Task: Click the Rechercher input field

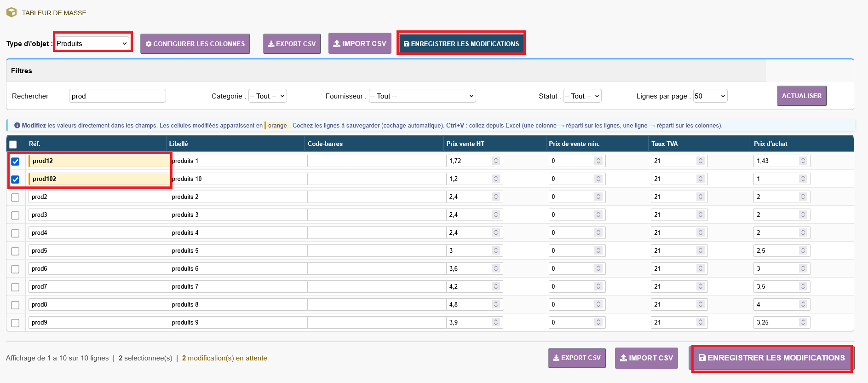Action: [x=117, y=96]
